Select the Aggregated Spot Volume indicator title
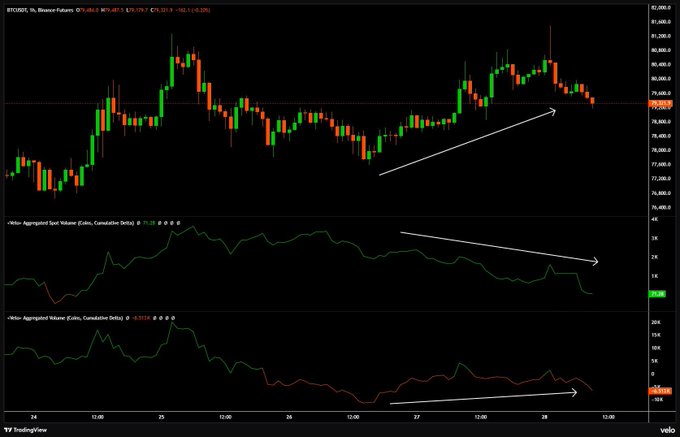The height and width of the screenshot is (437, 680). [70, 223]
